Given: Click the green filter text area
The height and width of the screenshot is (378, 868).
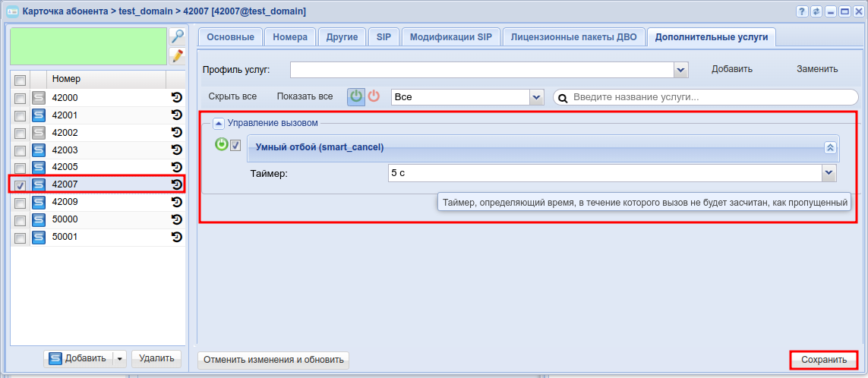Looking at the screenshot, I should click(89, 46).
